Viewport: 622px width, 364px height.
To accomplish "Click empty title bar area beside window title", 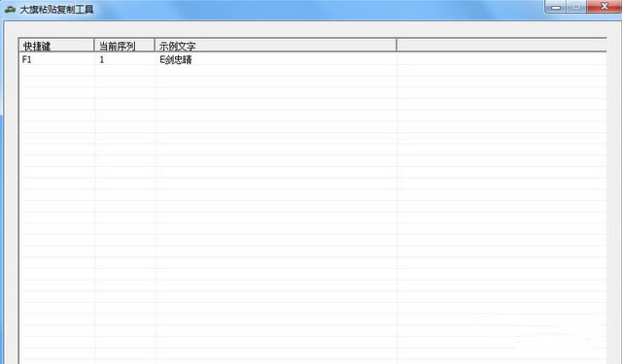I will click(x=318, y=9).
